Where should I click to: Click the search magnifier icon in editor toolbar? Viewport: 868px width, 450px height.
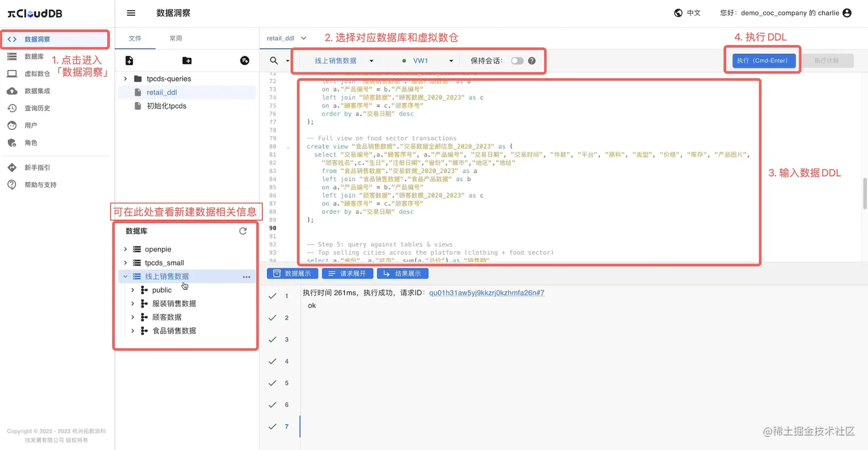pos(274,60)
